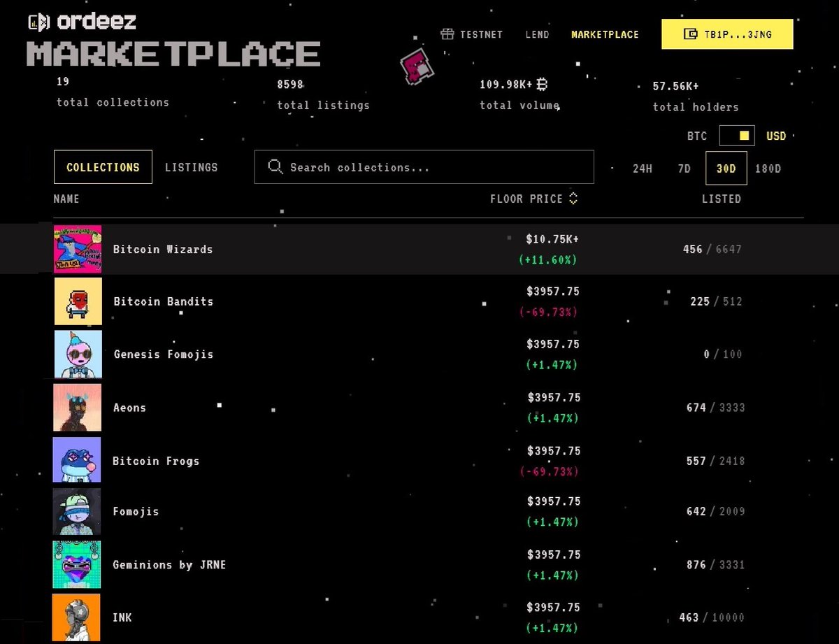Screen dimensions: 839x644
Task: Open INK collection thumbnail
Action: [x=76, y=617]
